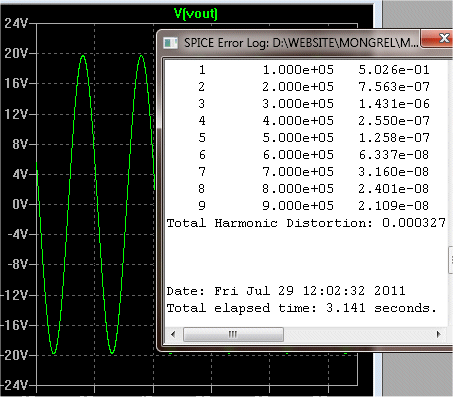Click harmonic number 9 in the log

tap(202, 206)
